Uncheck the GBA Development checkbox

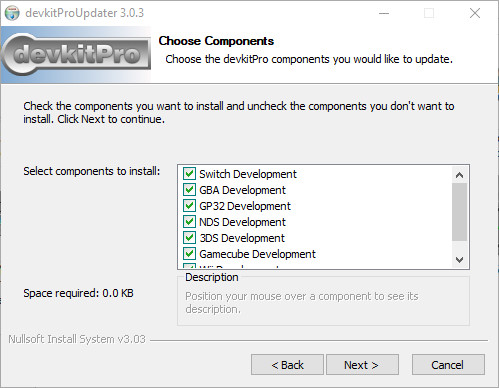[189, 190]
